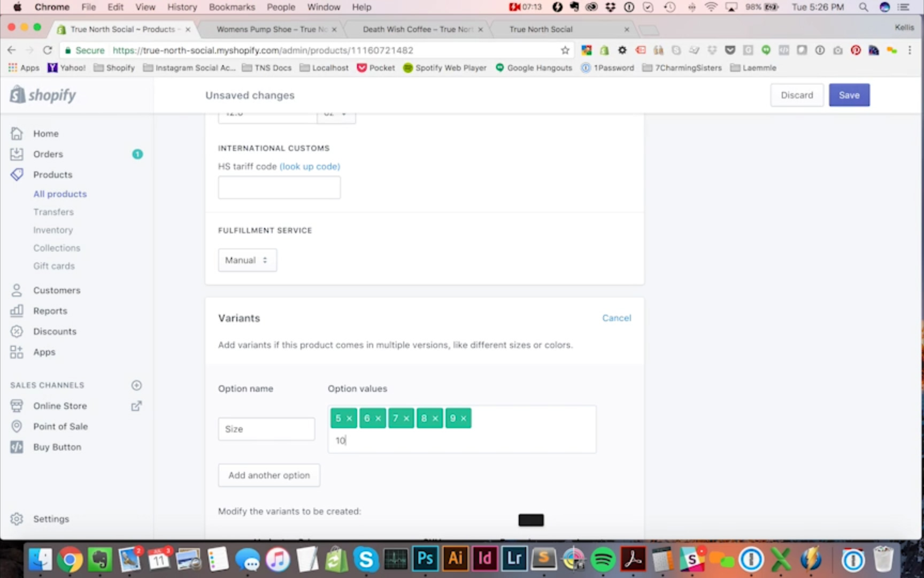Image resolution: width=924 pixels, height=578 pixels.
Task: Click the Chrome address bar URL
Action: (x=263, y=50)
